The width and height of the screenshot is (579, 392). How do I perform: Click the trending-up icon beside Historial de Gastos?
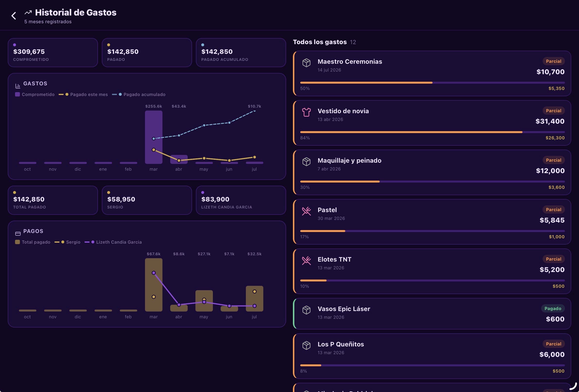pos(28,12)
